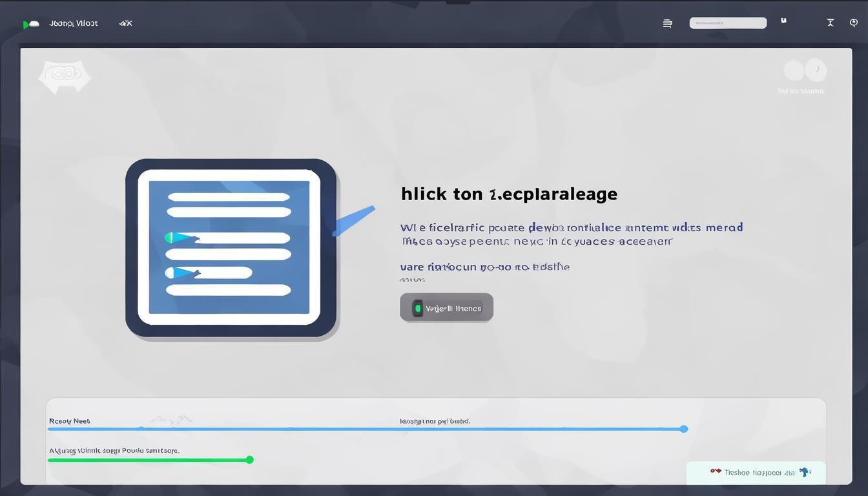Click the pin icon at the header's far right
Screen dimensions: 868x496
pos(854,23)
